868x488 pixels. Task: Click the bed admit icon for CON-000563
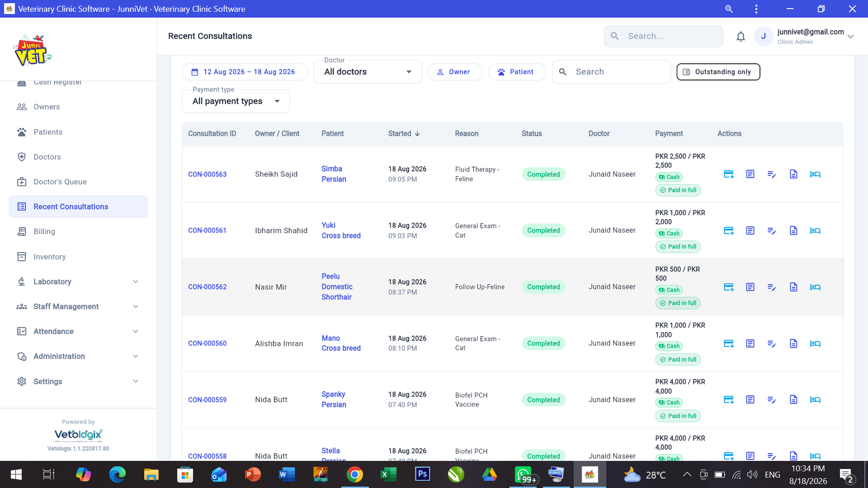click(x=815, y=174)
